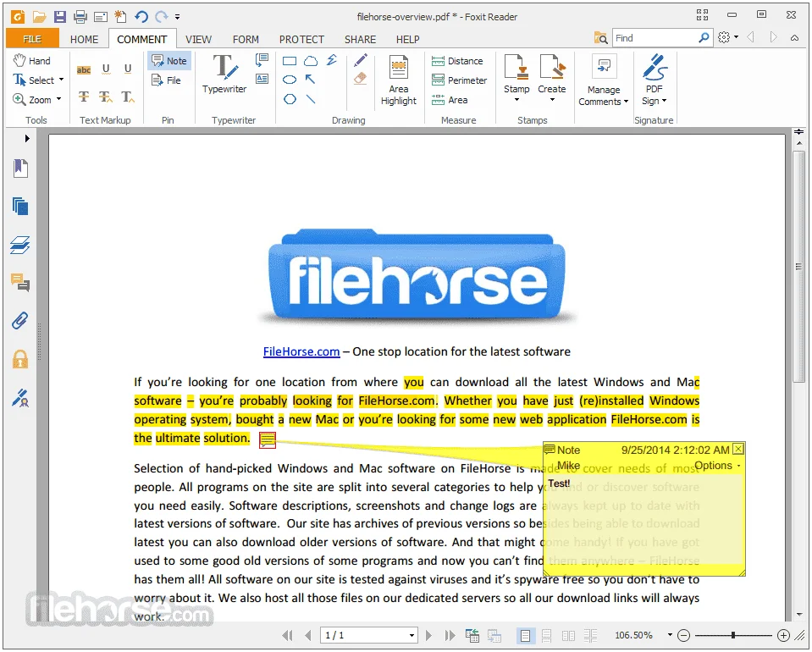The image size is (812, 652).
Task: Activate the Area Highlight tool
Action: pos(399,80)
